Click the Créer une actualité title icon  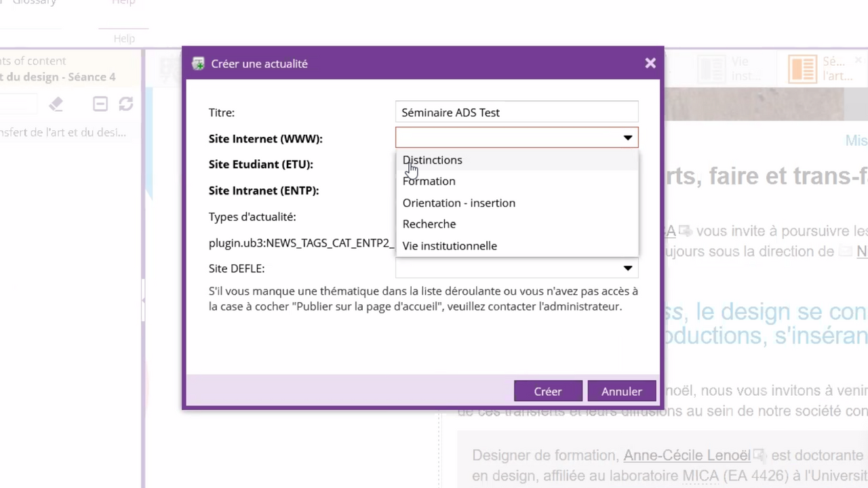point(198,64)
